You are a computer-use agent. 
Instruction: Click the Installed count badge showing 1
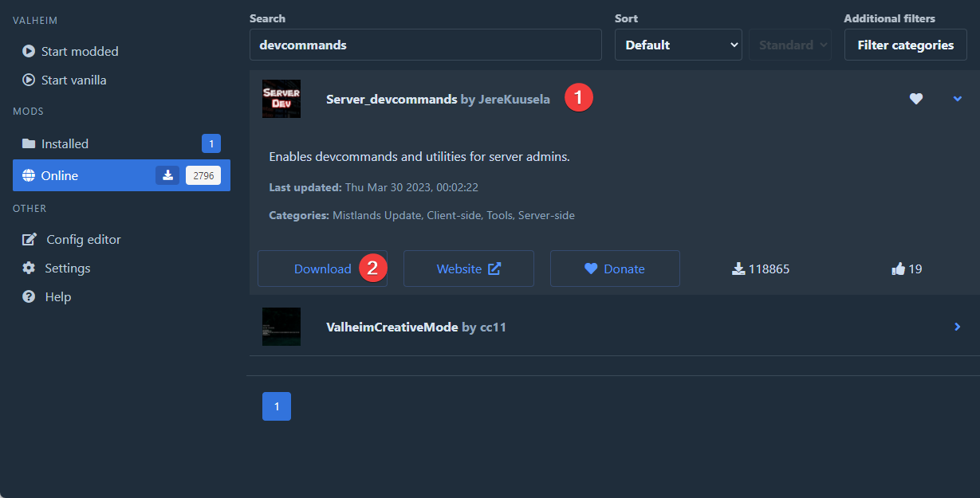pos(211,143)
